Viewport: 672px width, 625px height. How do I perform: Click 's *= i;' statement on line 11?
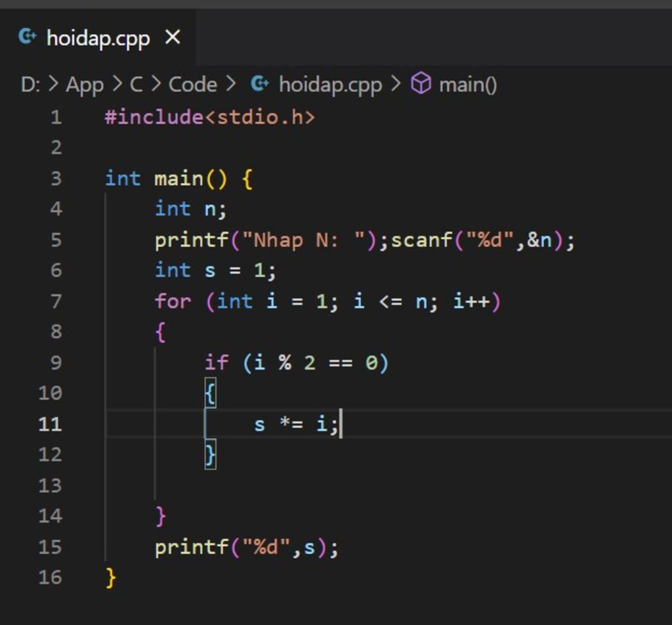point(296,424)
